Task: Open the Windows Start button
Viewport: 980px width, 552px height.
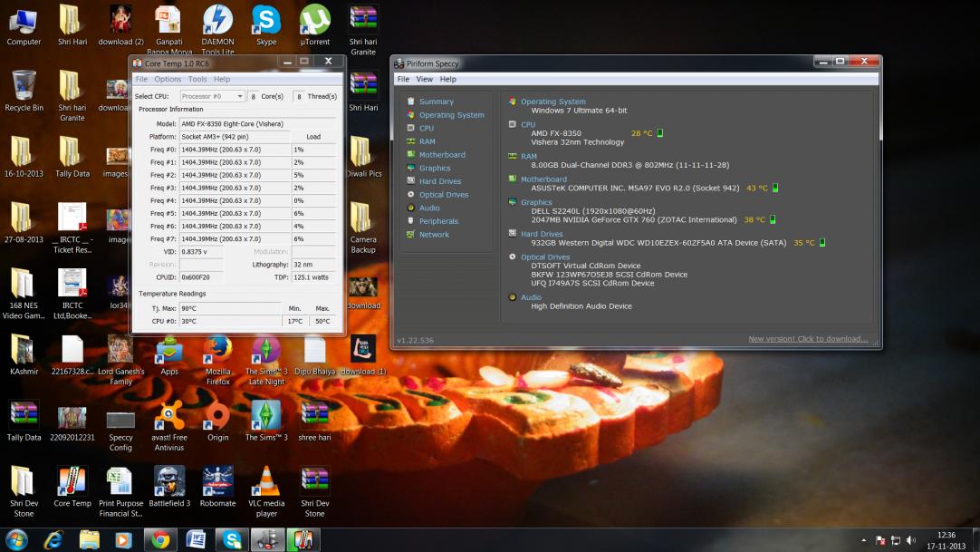Action: point(16,539)
